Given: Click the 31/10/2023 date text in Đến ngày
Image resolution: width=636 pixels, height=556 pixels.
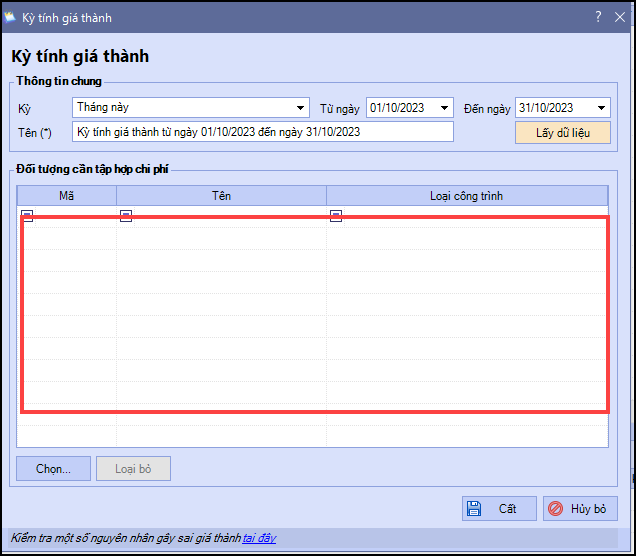Looking at the screenshot, I should tap(548, 108).
